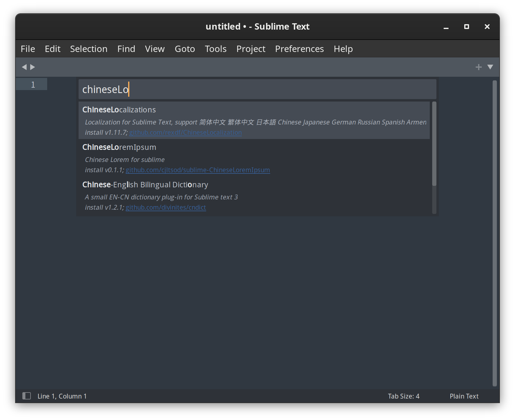The height and width of the screenshot is (420, 515).
Task: Select the ChineseLocalizations package
Action: click(x=254, y=120)
